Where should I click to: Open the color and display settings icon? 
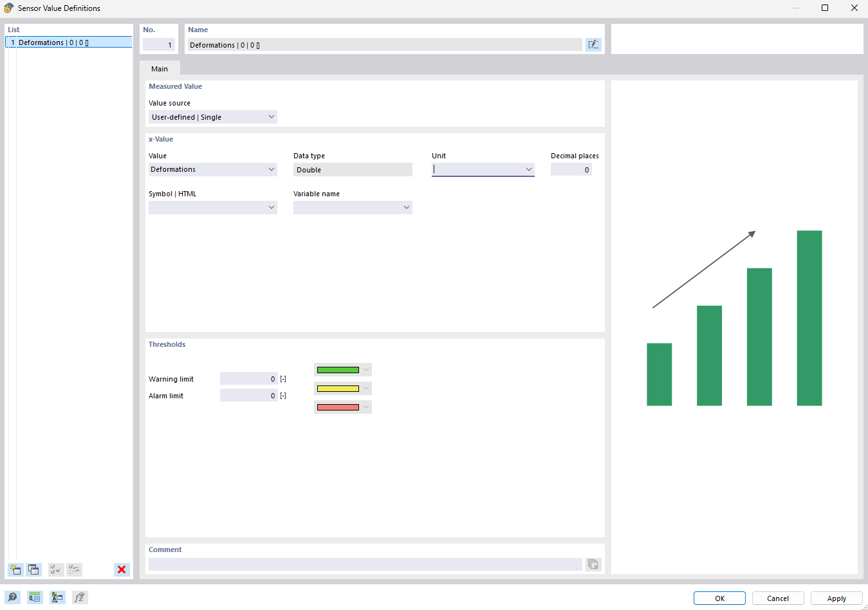click(57, 598)
